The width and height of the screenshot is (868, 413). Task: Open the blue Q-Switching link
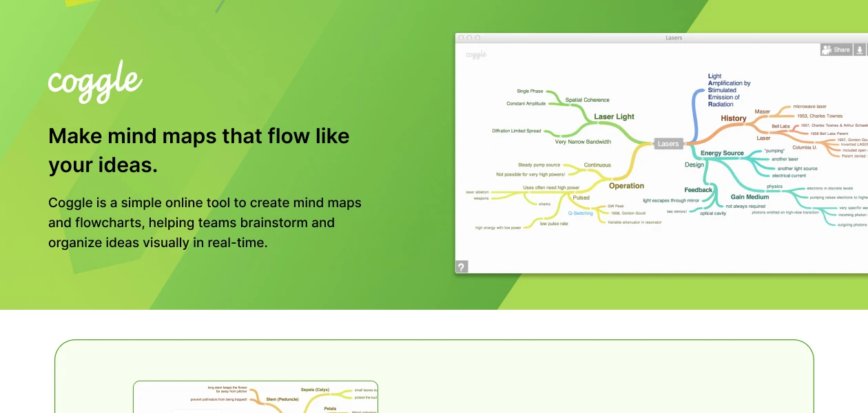[x=580, y=213]
